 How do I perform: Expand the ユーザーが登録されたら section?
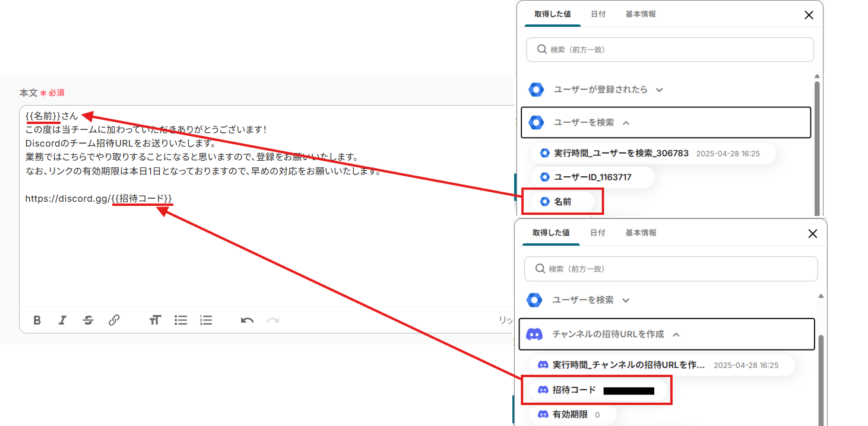tap(659, 90)
